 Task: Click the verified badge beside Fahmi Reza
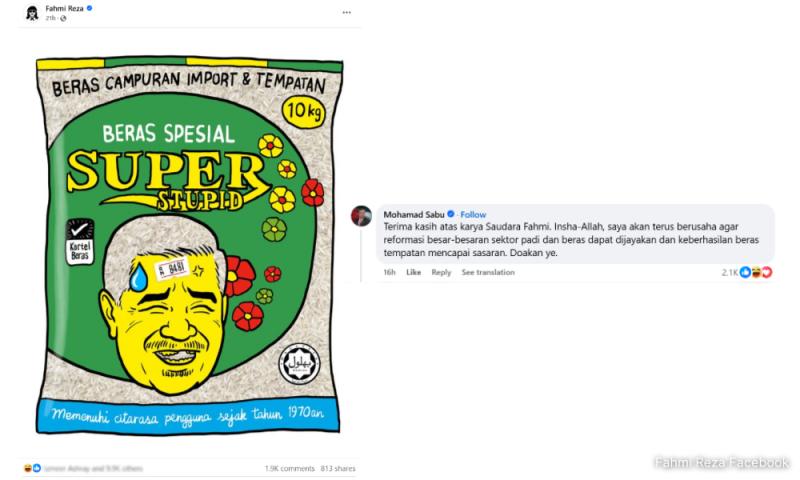click(89, 8)
